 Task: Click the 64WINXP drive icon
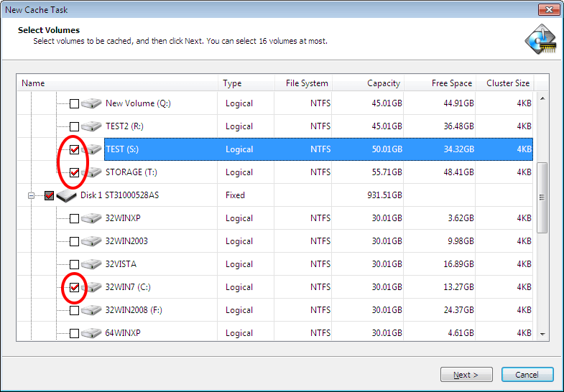pos(91,333)
